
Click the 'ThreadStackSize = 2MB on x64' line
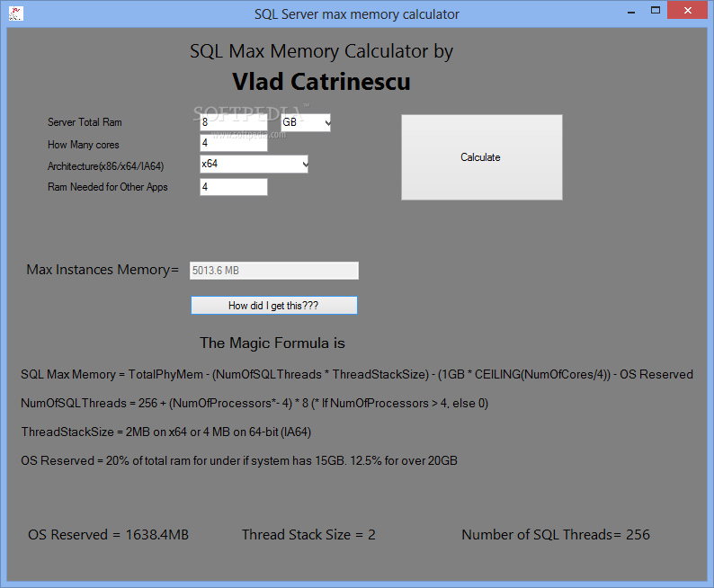(x=166, y=432)
